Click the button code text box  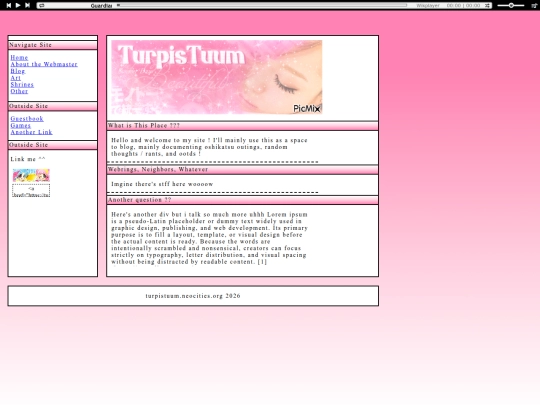coord(31,190)
